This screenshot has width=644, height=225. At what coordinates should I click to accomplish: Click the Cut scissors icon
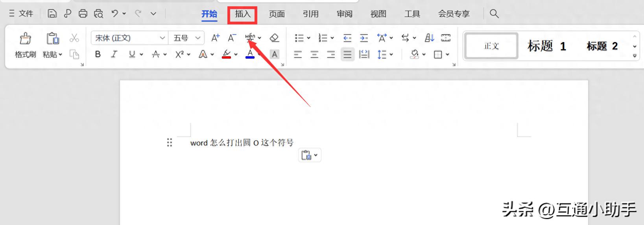[74, 38]
